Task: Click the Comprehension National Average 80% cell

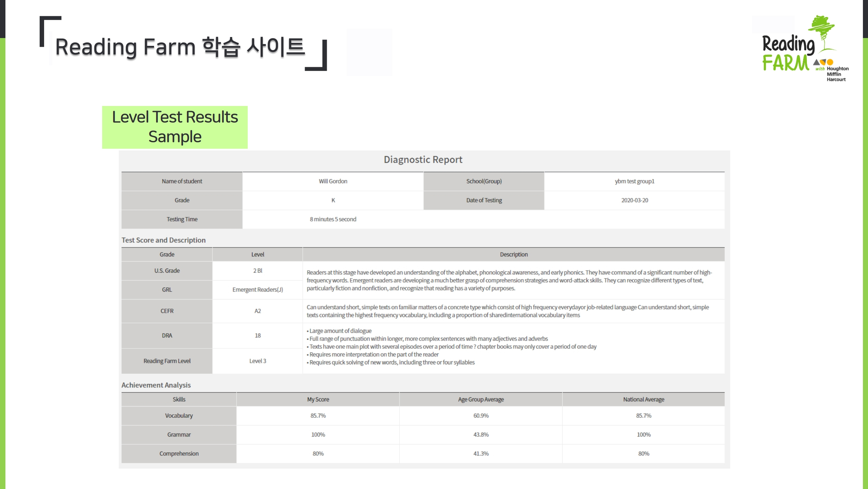Action: (x=643, y=454)
